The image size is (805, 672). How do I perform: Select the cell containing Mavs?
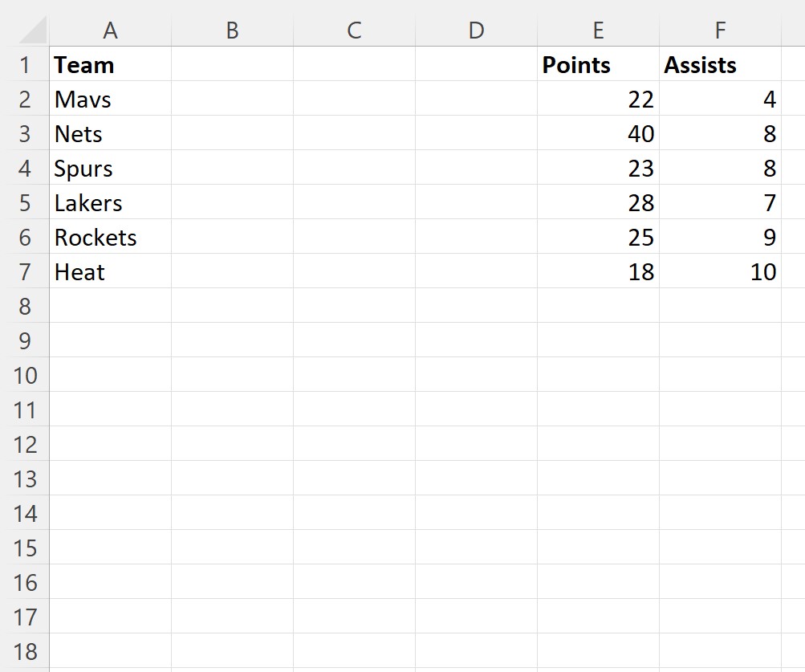click(111, 99)
